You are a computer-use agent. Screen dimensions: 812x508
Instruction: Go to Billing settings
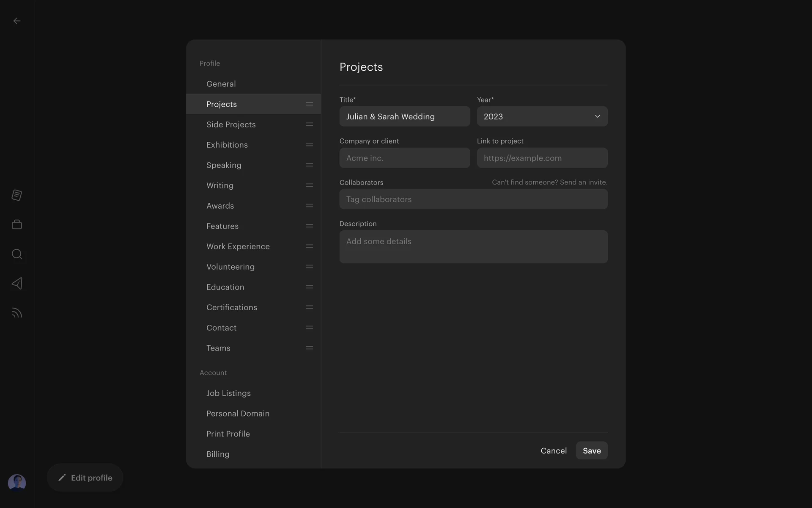point(218,454)
